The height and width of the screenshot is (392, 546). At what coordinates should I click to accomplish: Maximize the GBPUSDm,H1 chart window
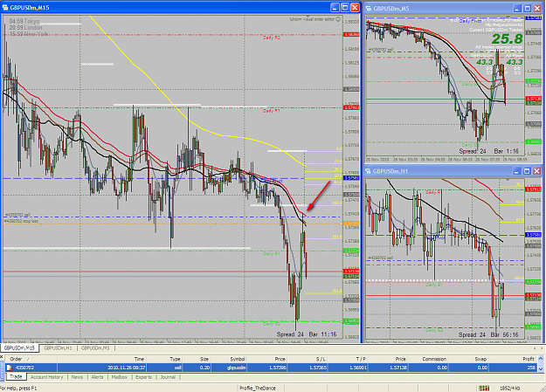(527, 171)
